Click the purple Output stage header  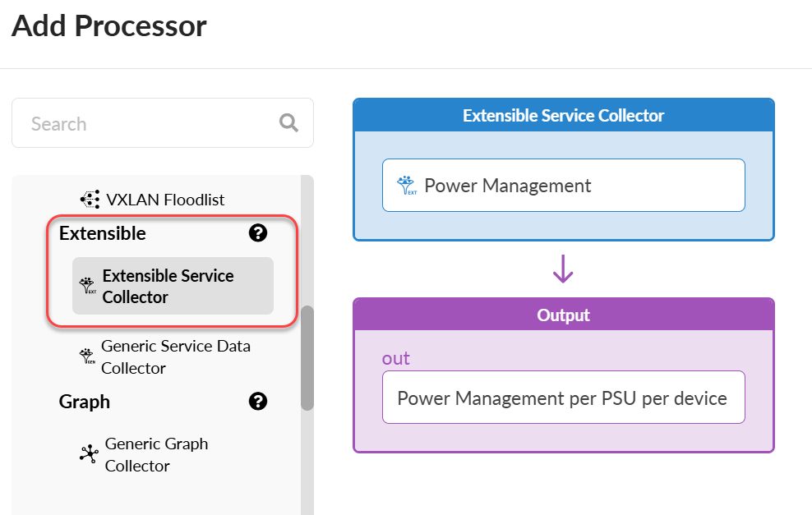point(563,315)
